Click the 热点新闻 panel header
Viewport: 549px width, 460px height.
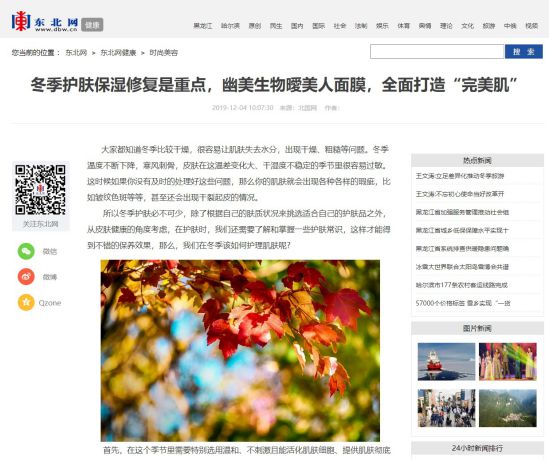coord(477,160)
